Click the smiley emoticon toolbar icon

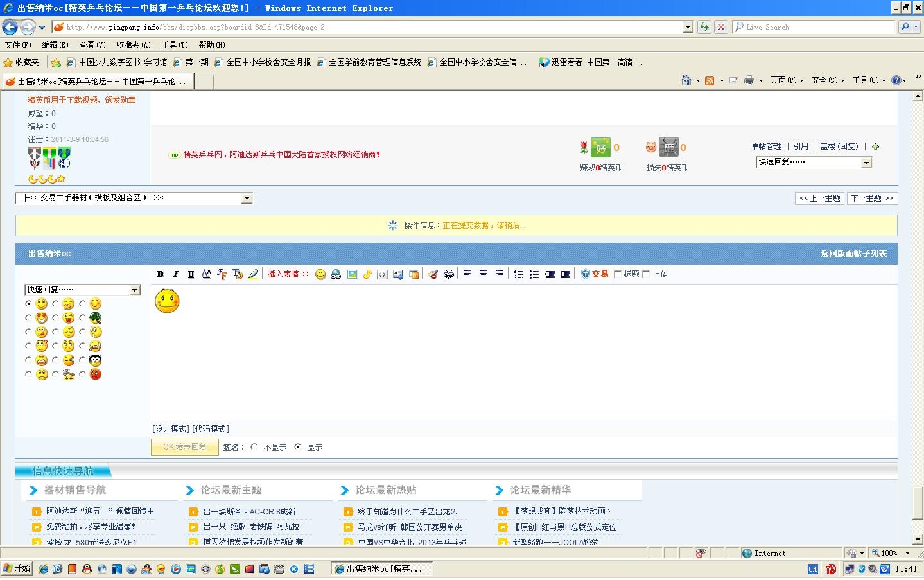[x=320, y=274]
